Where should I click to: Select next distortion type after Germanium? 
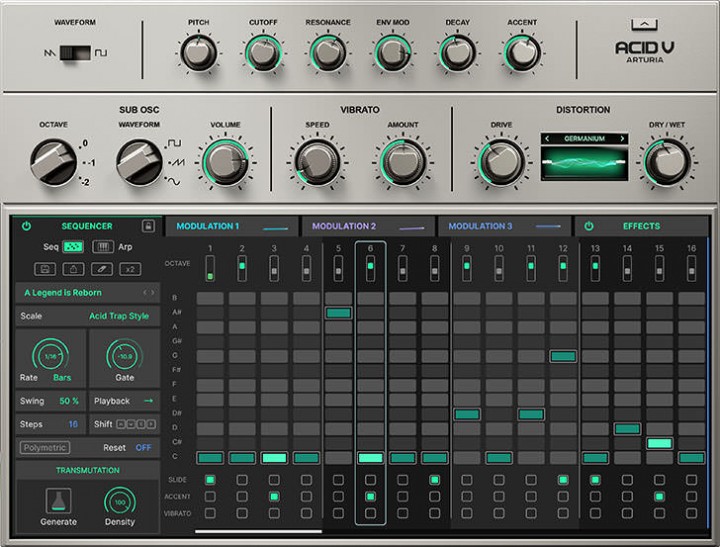point(622,139)
